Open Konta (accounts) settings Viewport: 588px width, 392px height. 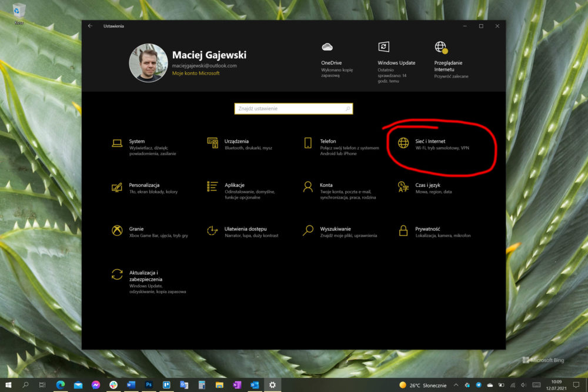339,191
